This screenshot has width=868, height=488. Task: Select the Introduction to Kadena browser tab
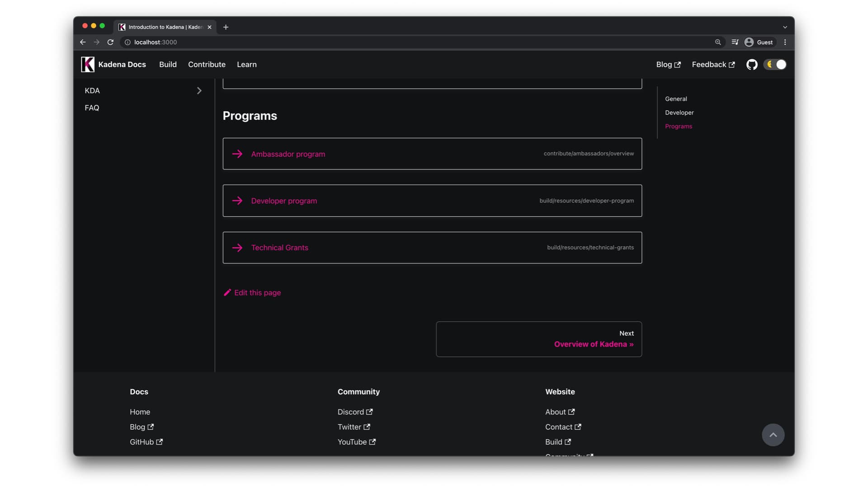click(165, 27)
